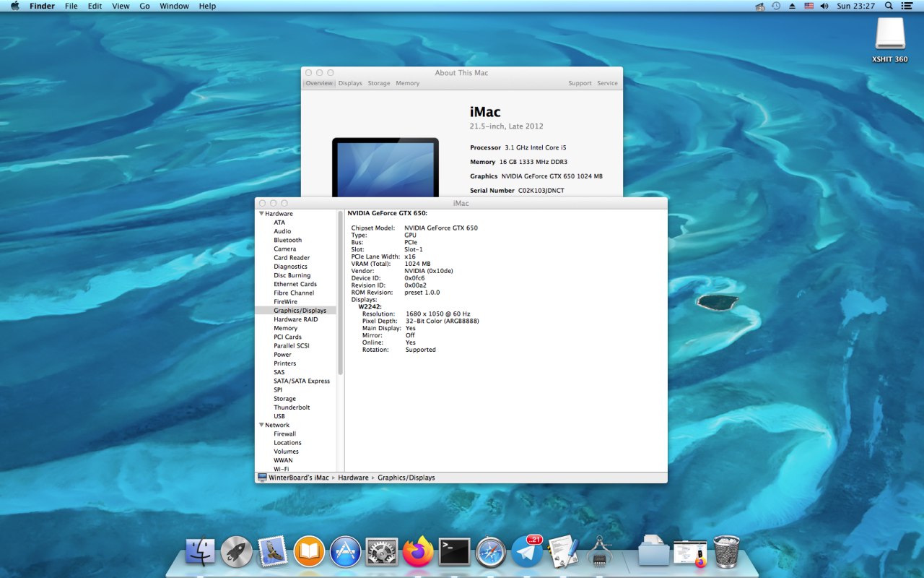Click Graphics/Displays in the path bar
Screen dimensions: 924x578
pyautogui.click(x=406, y=478)
